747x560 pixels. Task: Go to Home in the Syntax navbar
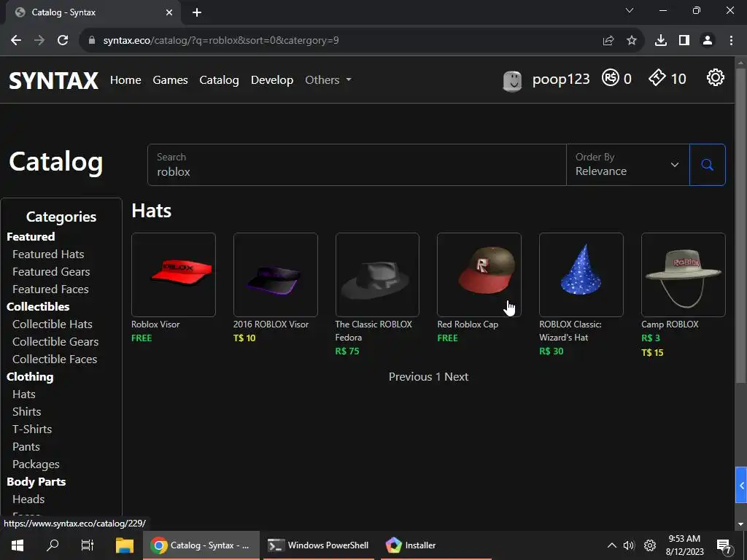tap(125, 80)
